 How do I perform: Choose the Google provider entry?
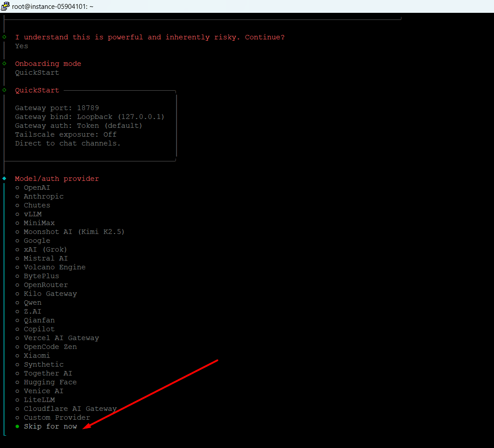37,241
